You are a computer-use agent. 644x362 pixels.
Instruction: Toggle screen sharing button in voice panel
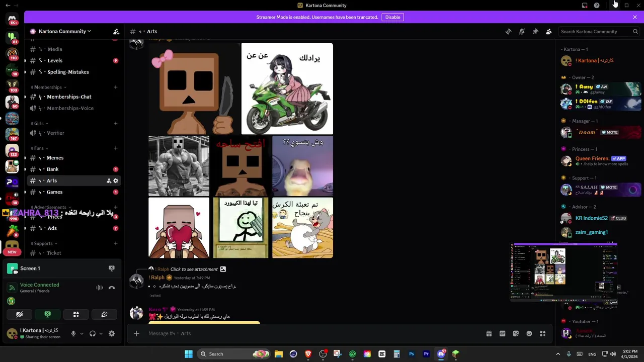click(x=48, y=314)
